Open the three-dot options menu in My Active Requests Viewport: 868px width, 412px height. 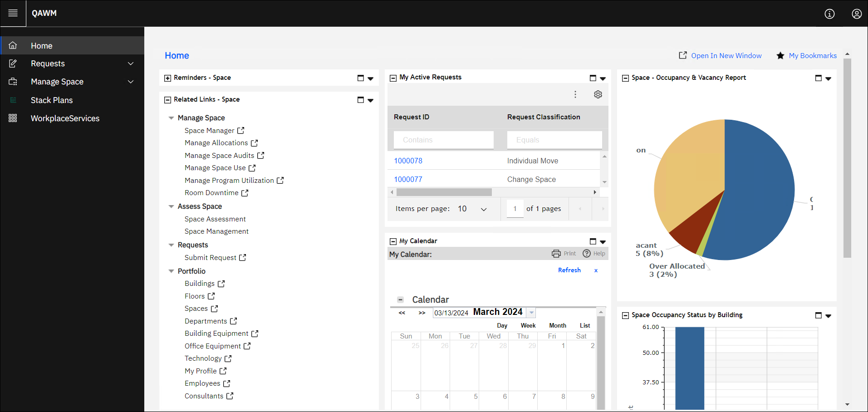[x=575, y=94]
